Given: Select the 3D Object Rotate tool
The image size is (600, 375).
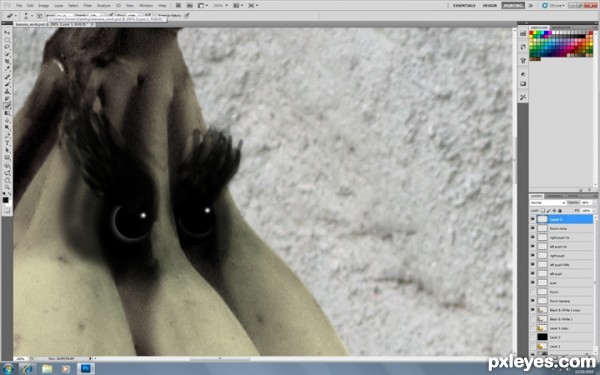Looking at the screenshot, I should coord(7,165).
